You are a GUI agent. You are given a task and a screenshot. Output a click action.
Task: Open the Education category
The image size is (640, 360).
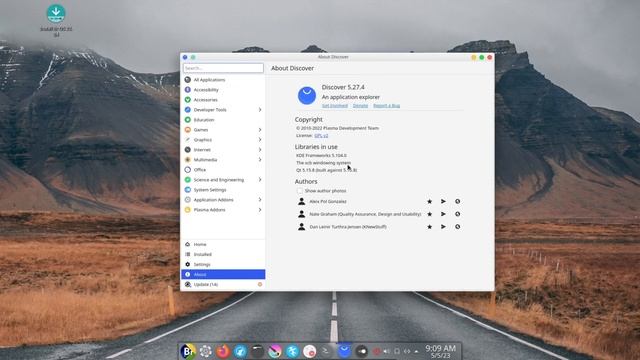[x=223, y=120]
